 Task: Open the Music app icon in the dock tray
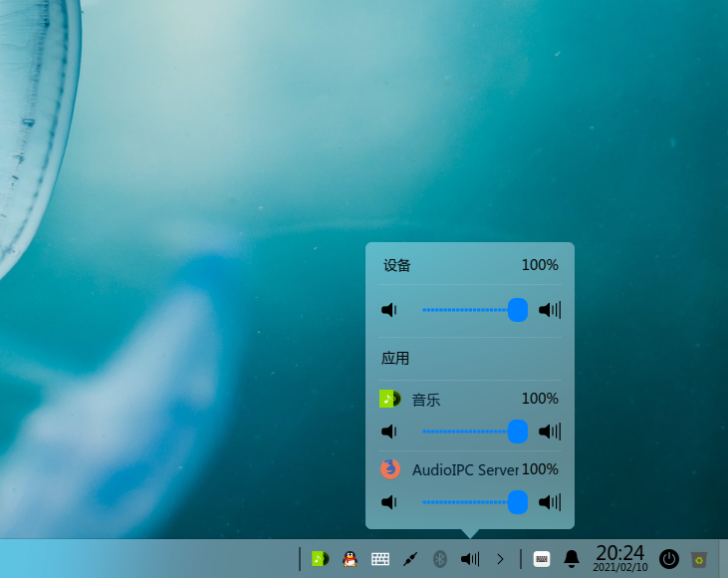pos(320,558)
